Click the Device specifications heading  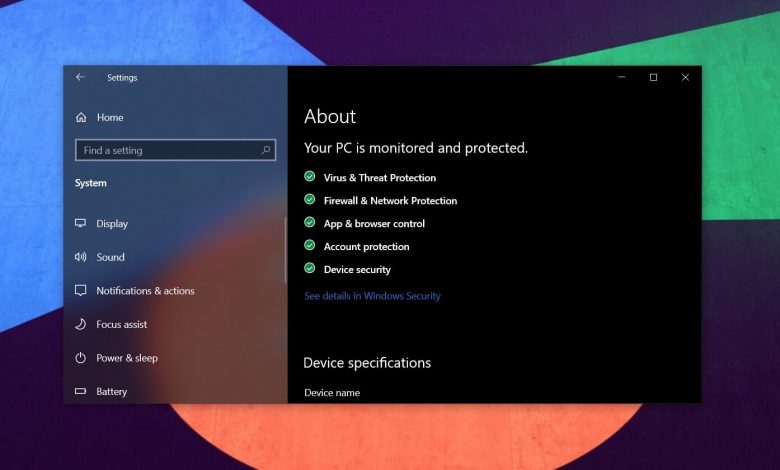click(x=367, y=363)
